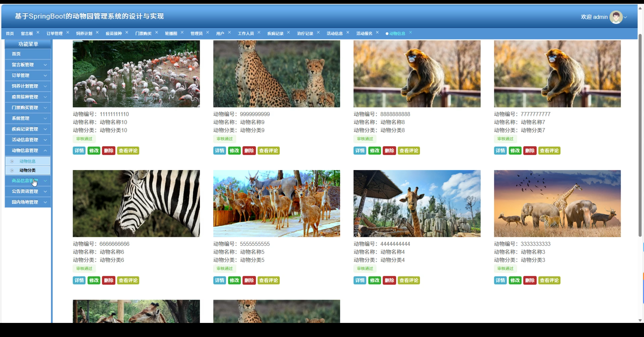This screenshot has width=644, height=337.
Task: Open 查看评论 for 动物名称3
Action: coord(549,280)
